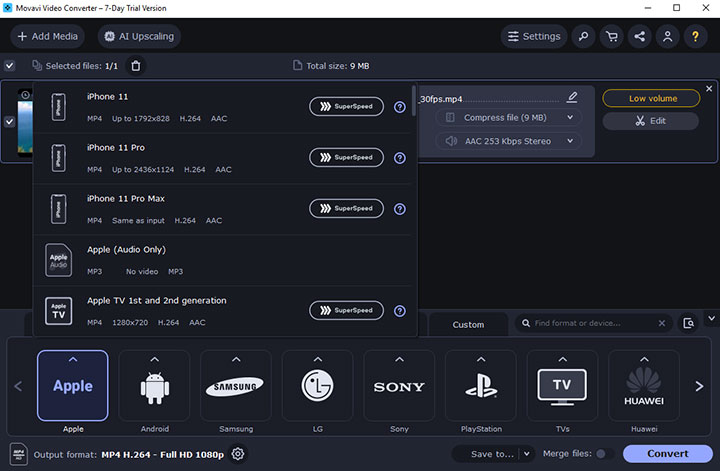
Task: Show info for the iPhone 11 preset
Action: 400,107
